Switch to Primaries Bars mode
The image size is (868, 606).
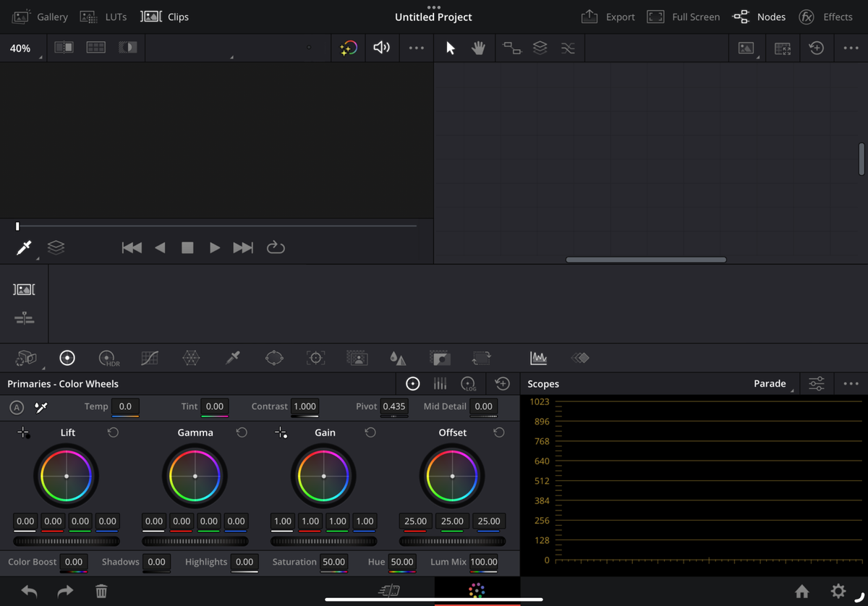click(440, 383)
